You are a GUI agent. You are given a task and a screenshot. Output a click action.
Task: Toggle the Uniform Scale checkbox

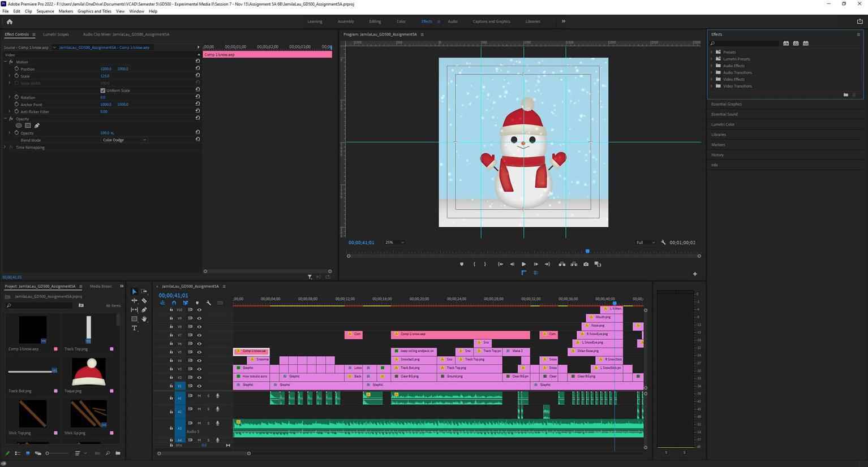click(x=102, y=90)
